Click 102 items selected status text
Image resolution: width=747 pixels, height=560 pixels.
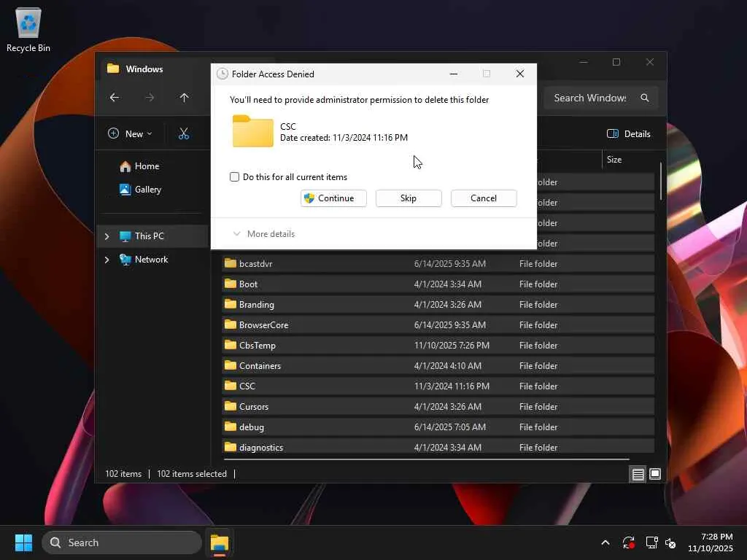(x=192, y=474)
